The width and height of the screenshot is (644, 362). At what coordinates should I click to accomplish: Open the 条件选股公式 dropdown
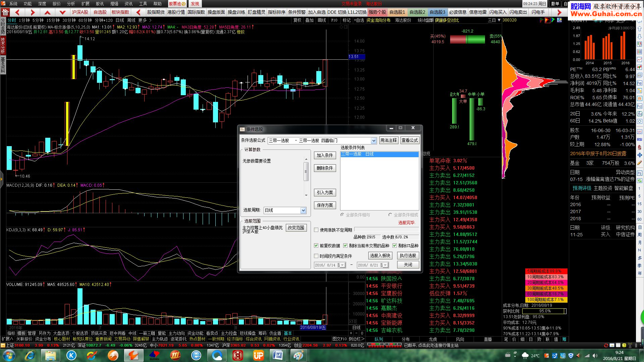click(x=374, y=141)
